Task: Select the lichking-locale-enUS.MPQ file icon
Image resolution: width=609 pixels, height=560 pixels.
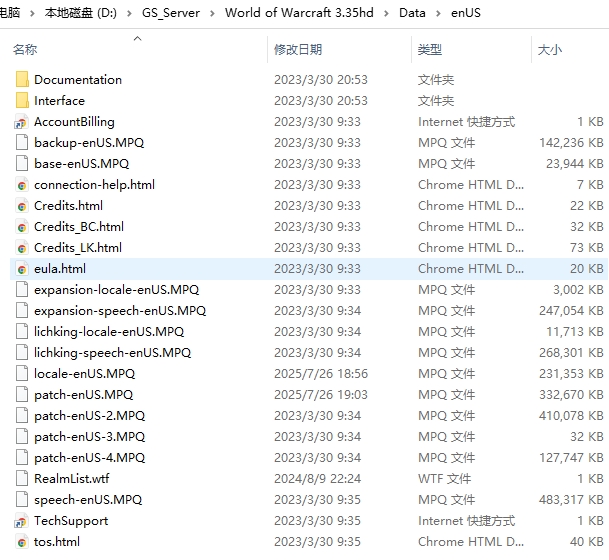Action: [x=22, y=332]
